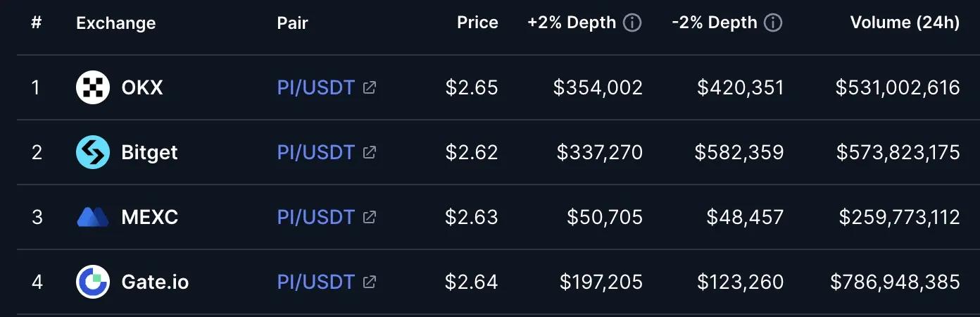
Task: Click the Bitget exchange logo icon
Action: click(x=93, y=153)
